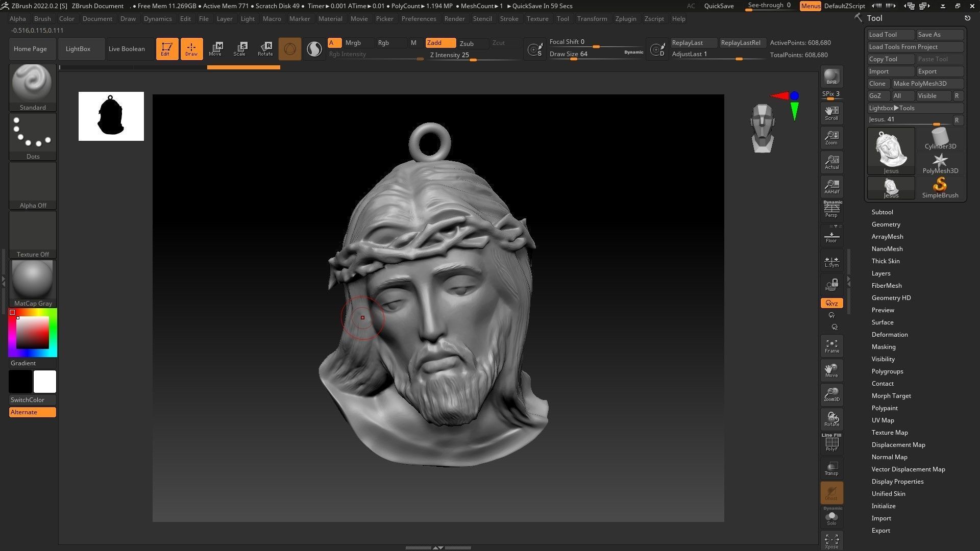Click Frame mesh icon
The height and width of the screenshot is (551, 980).
point(831,345)
